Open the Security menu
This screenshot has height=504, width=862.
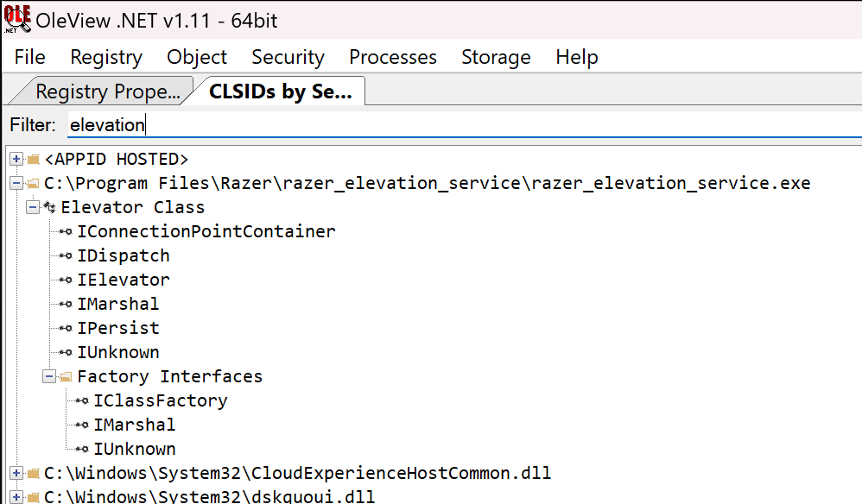click(x=288, y=57)
